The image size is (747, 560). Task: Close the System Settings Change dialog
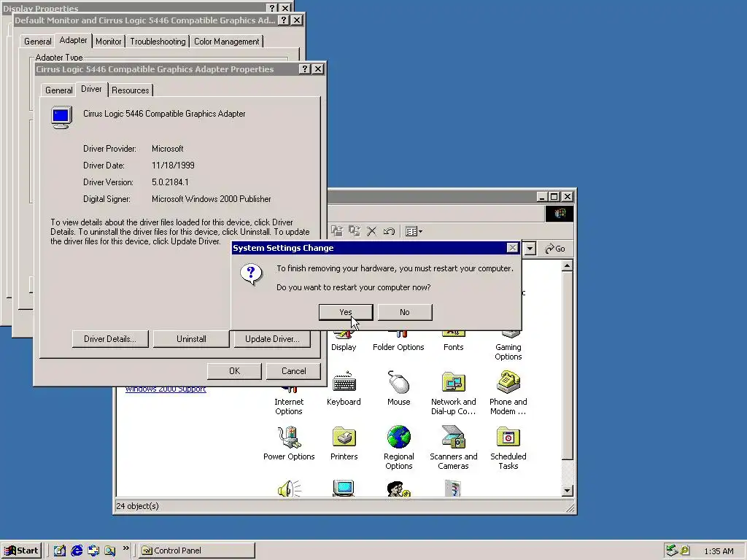coord(512,248)
